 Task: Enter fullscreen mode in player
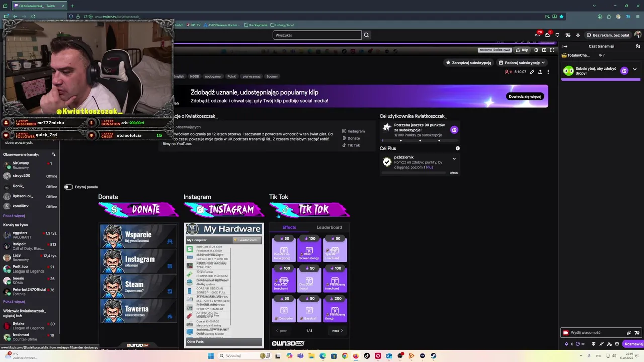click(552, 50)
